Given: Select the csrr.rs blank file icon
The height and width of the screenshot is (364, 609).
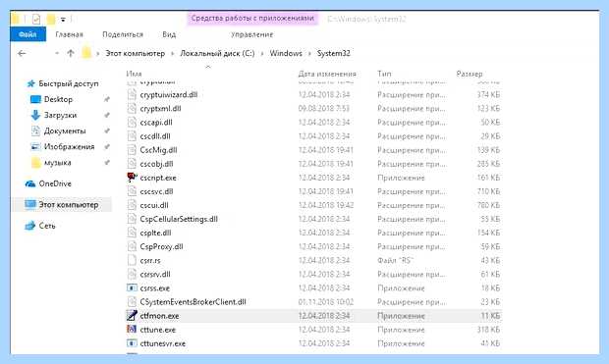Looking at the screenshot, I should coord(132,260).
